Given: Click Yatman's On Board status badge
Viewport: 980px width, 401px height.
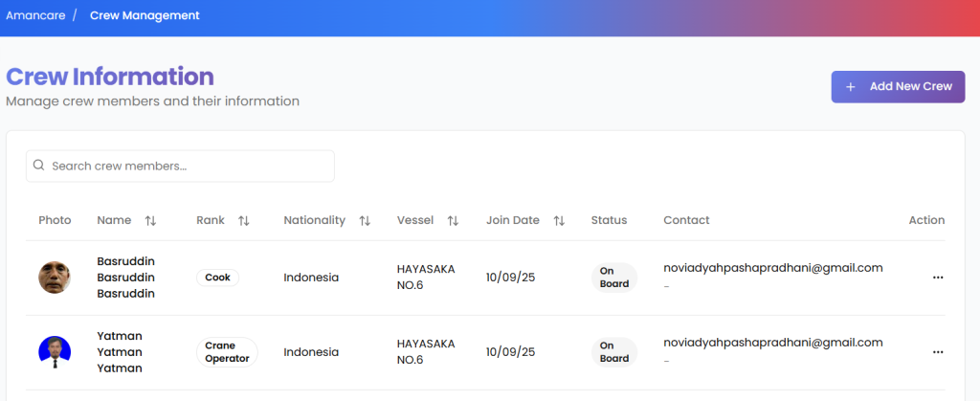Looking at the screenshot, I should coord(613,352).
